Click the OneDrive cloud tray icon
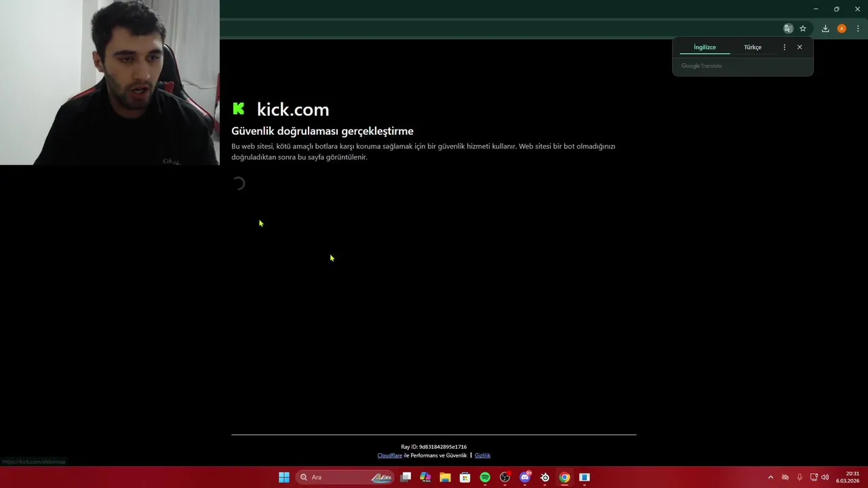Viewport: 868px width, 488px height. [785, 477]
